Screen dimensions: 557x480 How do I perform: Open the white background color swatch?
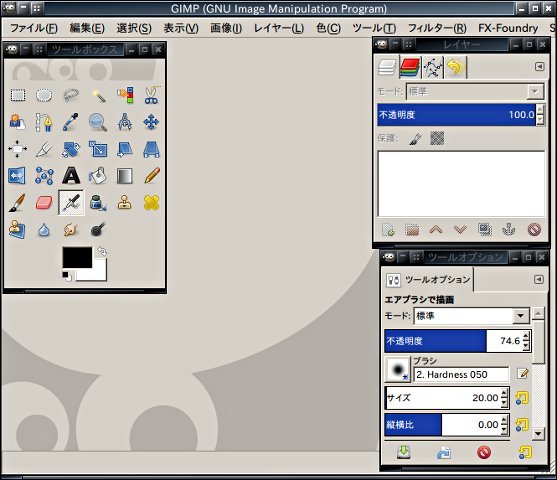coord(99,274)
